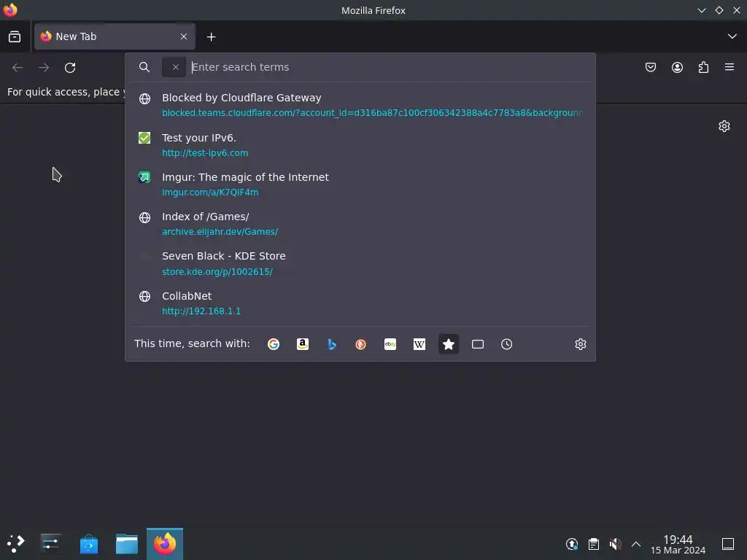Search with Amazon this time
The height and width of the screenshot is (560, 747).
pyautogui.click(x=303, y=344)
